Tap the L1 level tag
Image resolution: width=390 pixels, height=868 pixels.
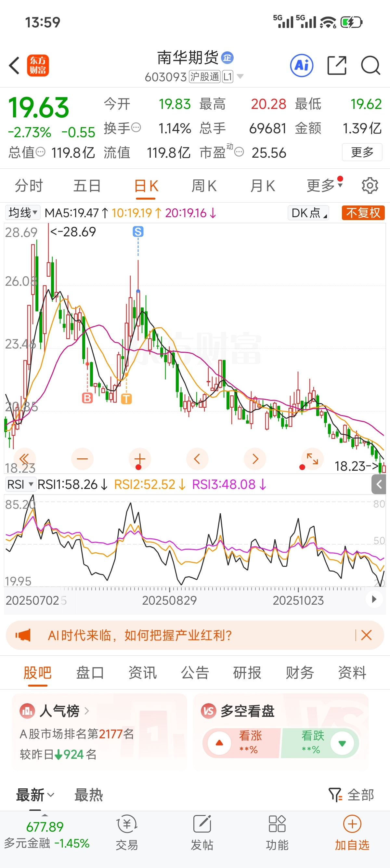(x=228, y=77)
